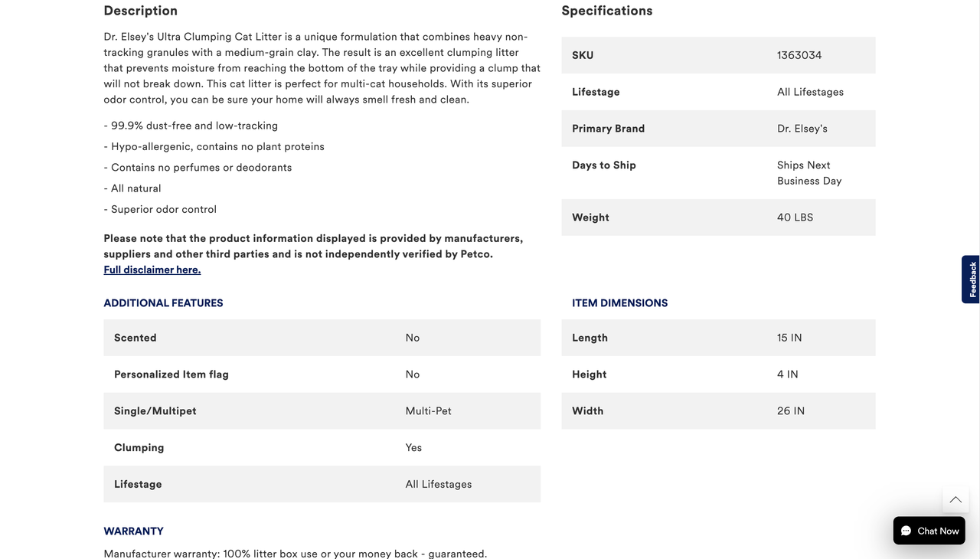This screenshot has width=980, height=559.
Task: Open the Chat Now button
Action: tap(929, 531)
